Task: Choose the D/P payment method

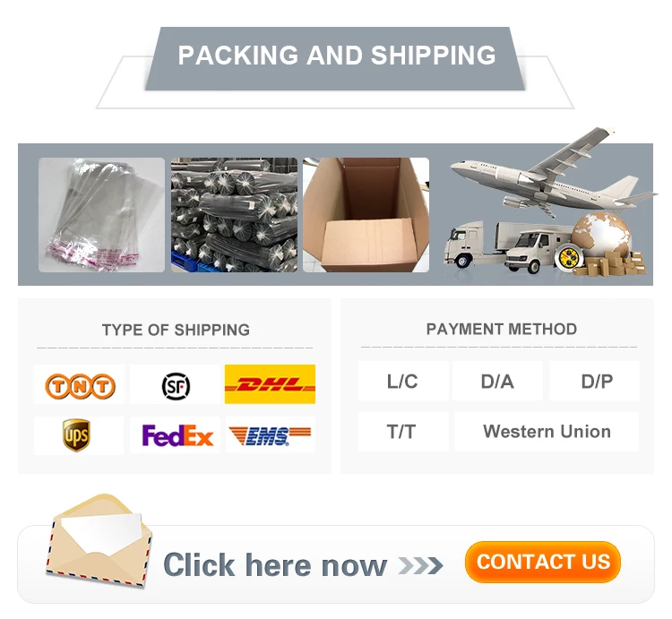Action: tap(594, 381)
